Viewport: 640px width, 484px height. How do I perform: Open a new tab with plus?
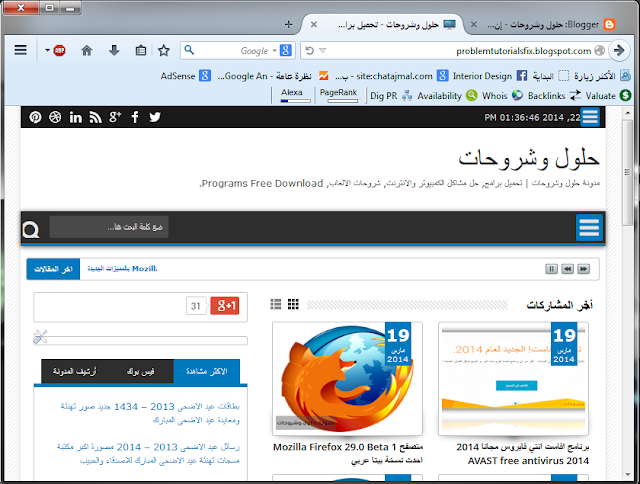pyautogui.click(x=289, y=24)
